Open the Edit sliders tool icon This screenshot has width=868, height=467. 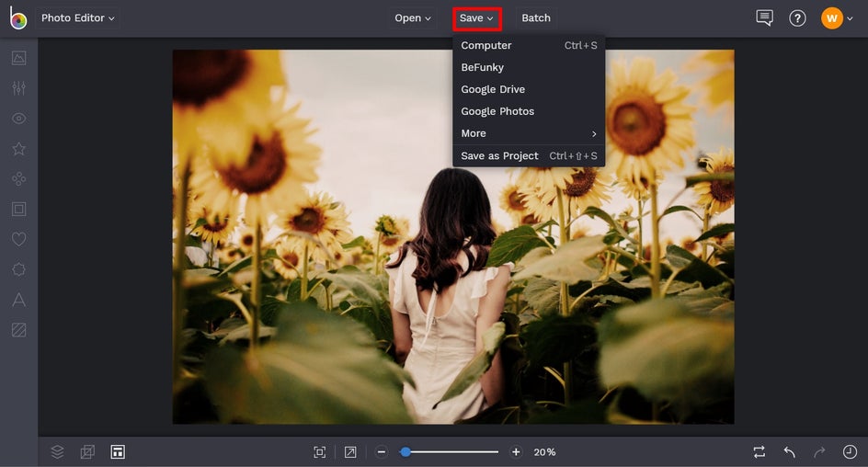[x=18, y=88]
